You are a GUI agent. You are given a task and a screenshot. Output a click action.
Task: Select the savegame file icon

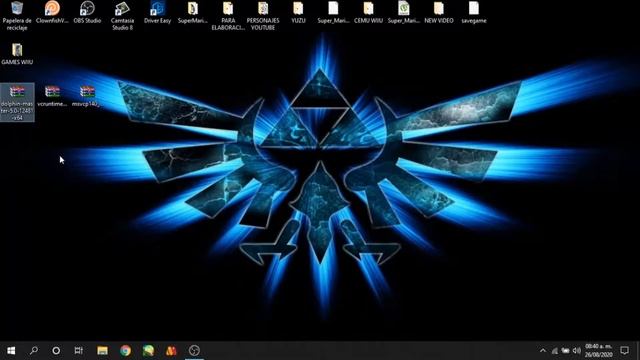coord(473,12)
